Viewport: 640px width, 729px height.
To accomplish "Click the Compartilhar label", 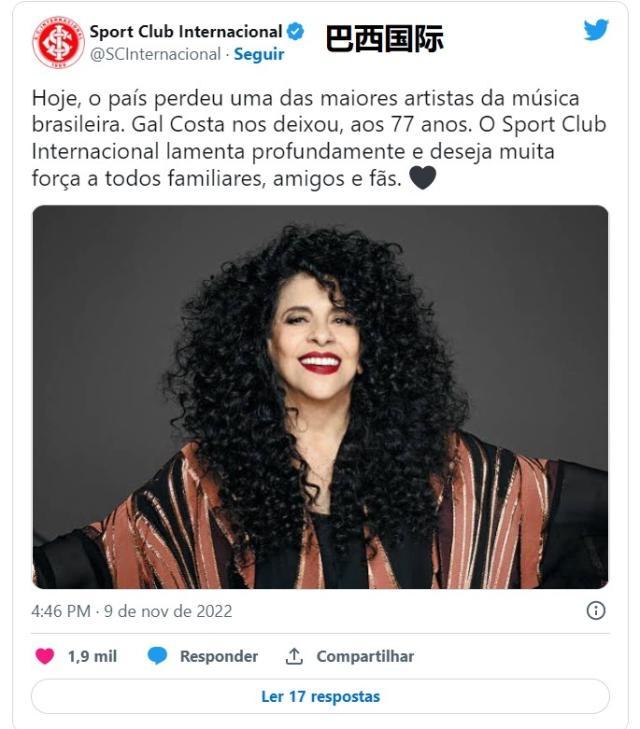I will tap(365, 656).
